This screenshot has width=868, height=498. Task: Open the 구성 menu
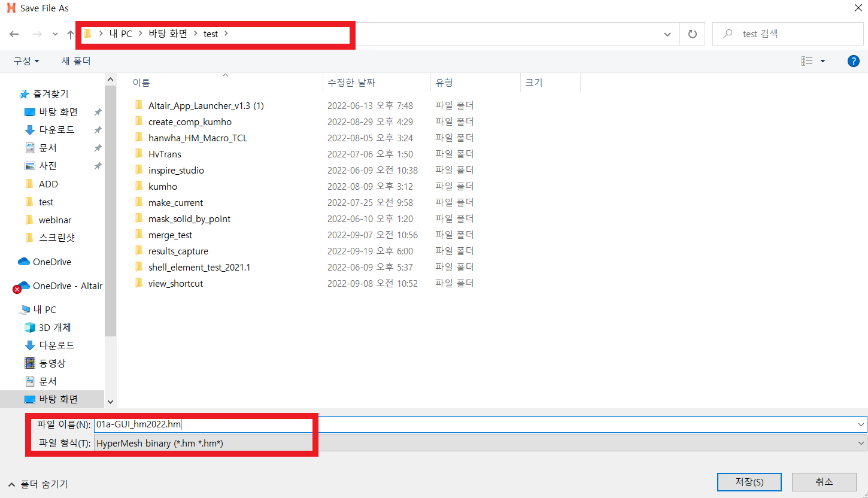(x=26, y=61)
